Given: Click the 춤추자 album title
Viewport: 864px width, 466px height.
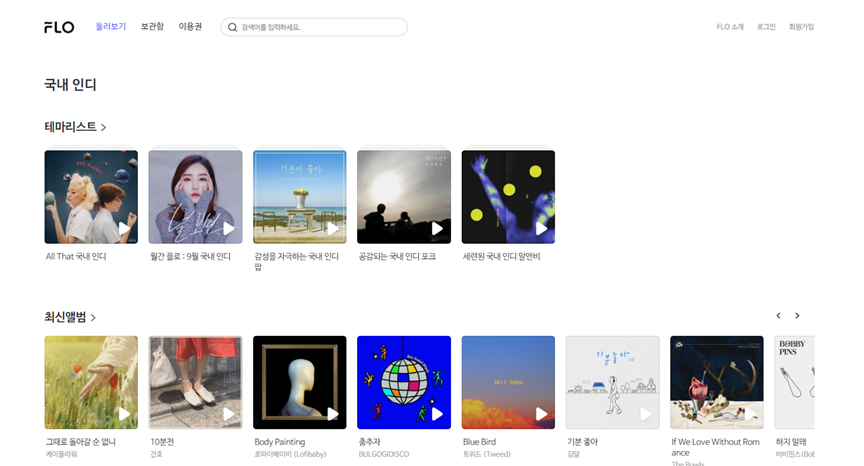Looking at the screenshot, I should [370, 442].
